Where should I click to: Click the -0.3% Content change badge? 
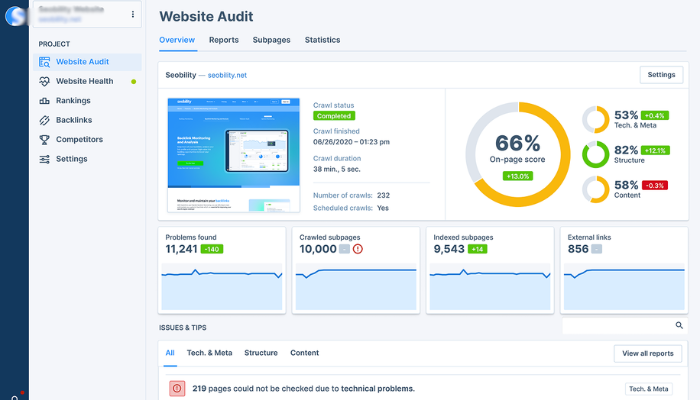[654, 185]
